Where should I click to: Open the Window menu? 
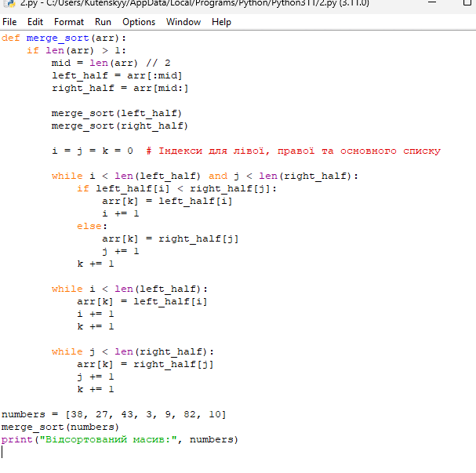(183, 22)
